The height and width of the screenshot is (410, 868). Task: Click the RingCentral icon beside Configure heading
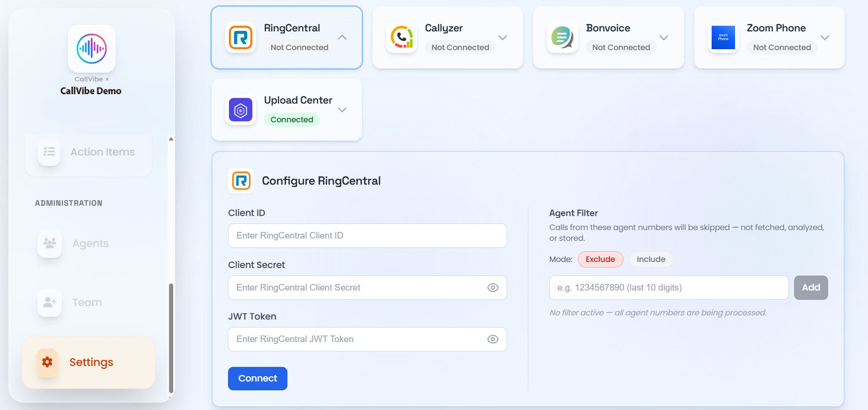click(242, 181)
